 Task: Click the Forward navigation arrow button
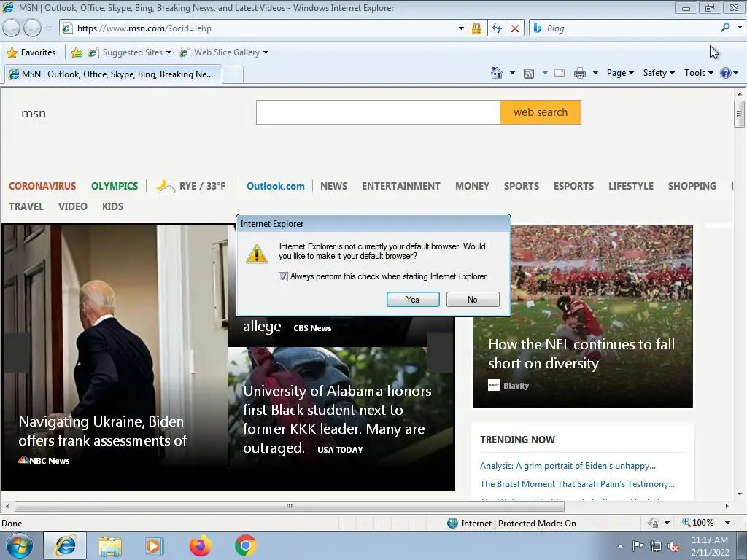(32, 28)
